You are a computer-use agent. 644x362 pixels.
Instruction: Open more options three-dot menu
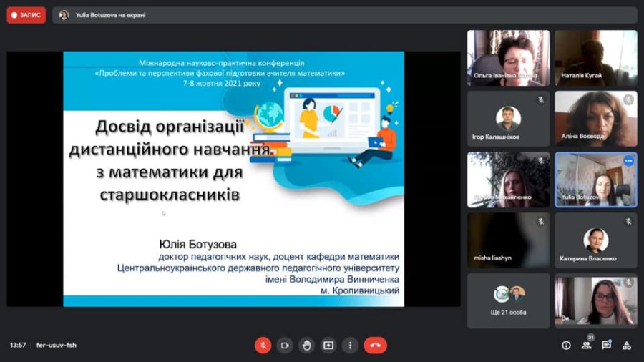click(x=350, y=345)
